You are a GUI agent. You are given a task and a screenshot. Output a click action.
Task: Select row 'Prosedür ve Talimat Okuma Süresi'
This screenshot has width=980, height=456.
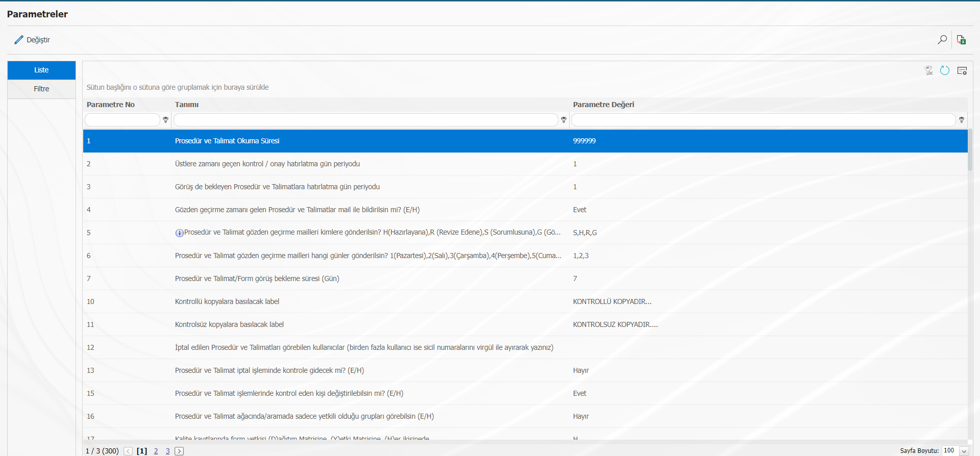525,141
